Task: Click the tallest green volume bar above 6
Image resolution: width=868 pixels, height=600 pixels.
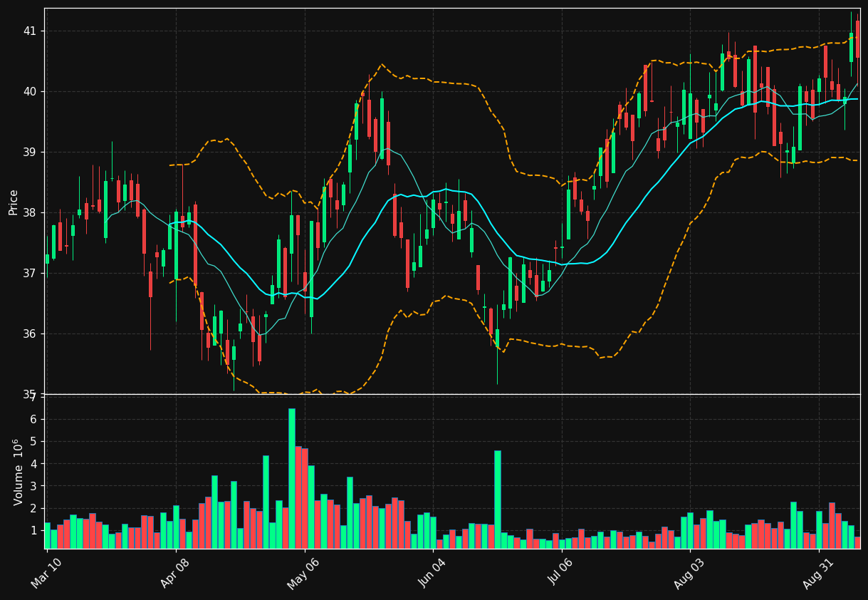Action: pos(291,478)
